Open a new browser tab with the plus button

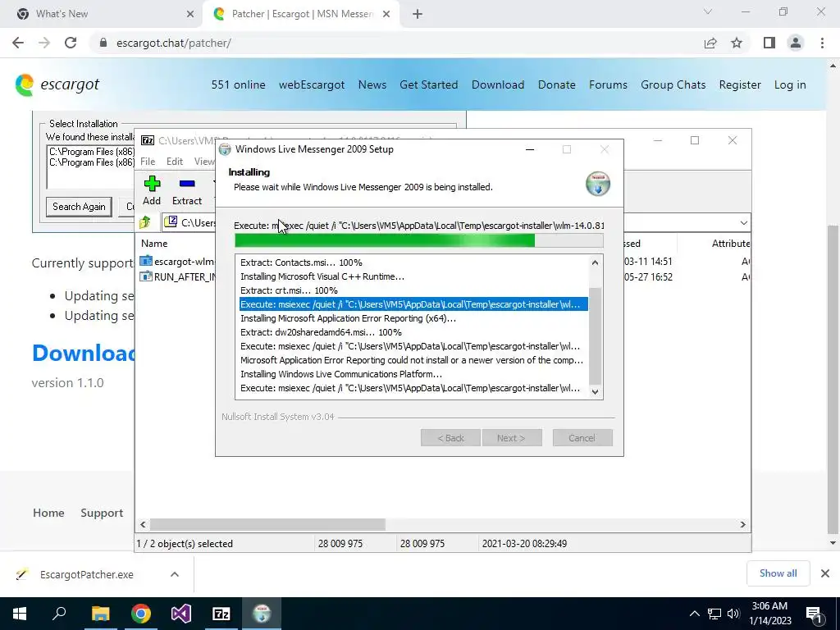pyautogui.click(x=418, y=14)
